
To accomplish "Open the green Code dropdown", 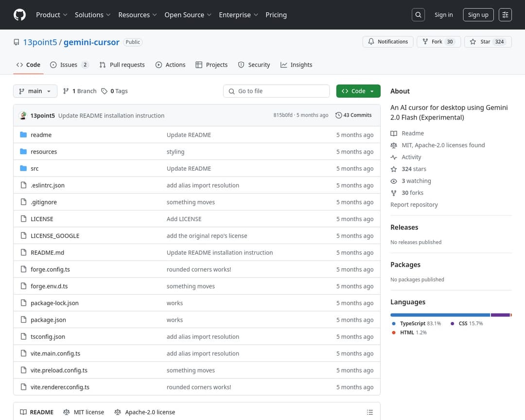I will click(x=358, y=91).
